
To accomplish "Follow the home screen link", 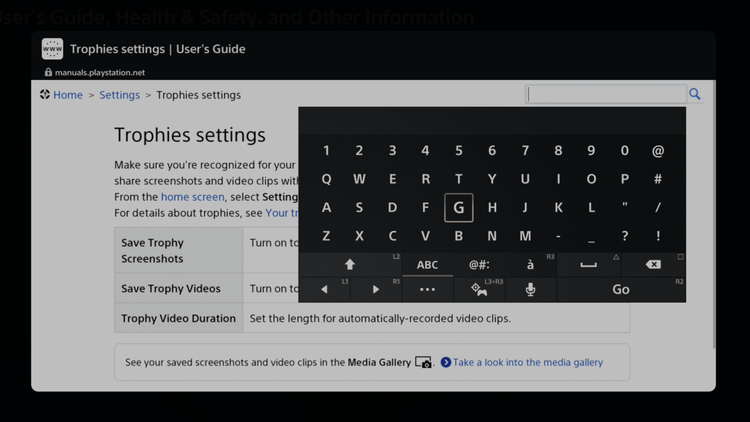I will pyautogui.click(x=192, y=197).
